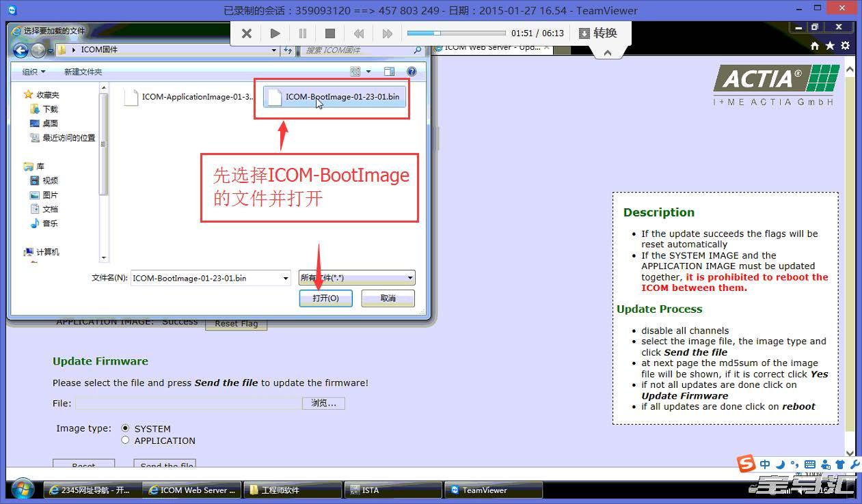Switch to 工程师软件 folder taskbar item

tap(292, 490)
